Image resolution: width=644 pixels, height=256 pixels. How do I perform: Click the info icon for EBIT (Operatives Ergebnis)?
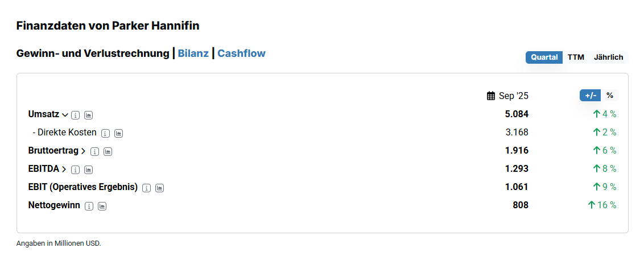tap(146, 188)
